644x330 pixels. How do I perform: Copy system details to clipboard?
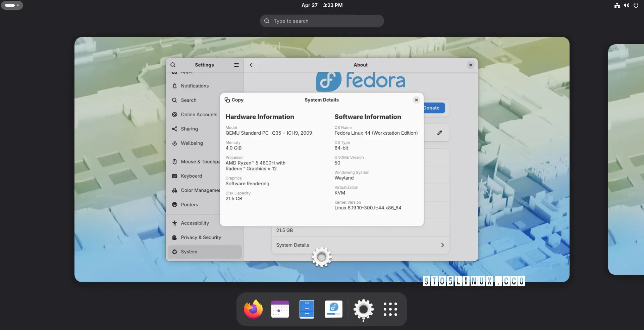coord(234,100)
